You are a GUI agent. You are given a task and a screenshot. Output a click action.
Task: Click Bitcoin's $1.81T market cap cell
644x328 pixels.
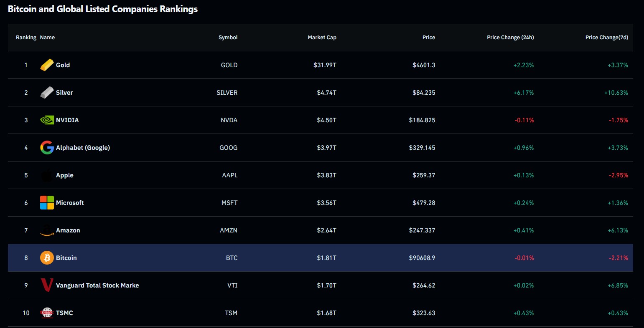pos(326,258)
